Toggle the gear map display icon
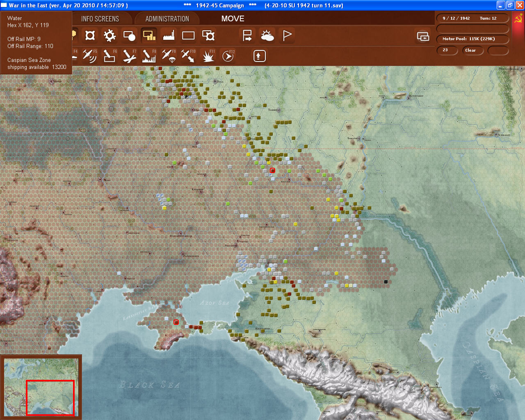Image resolution: width=525 pixels, height=420 pixels. pos(110,36)
